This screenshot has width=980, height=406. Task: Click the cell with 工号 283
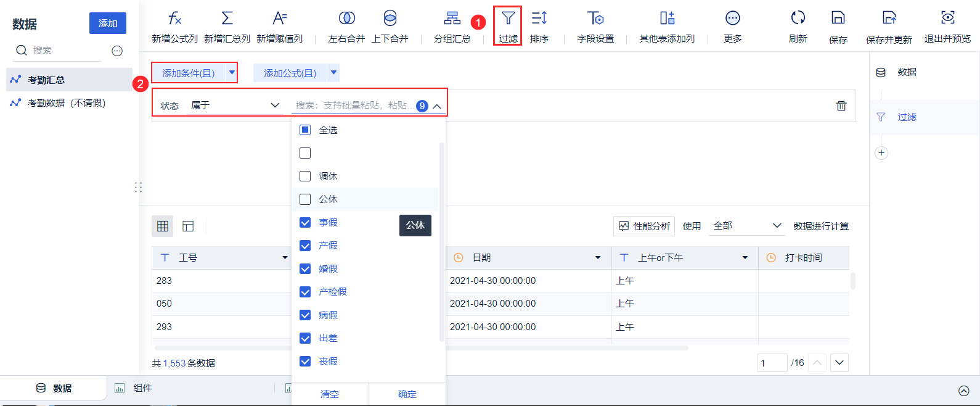(x=221, y=281)
